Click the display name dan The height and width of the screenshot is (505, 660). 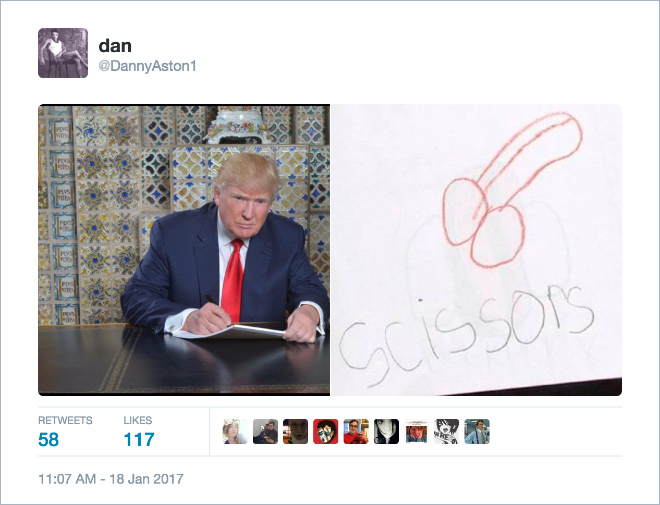tap(115, 45)
